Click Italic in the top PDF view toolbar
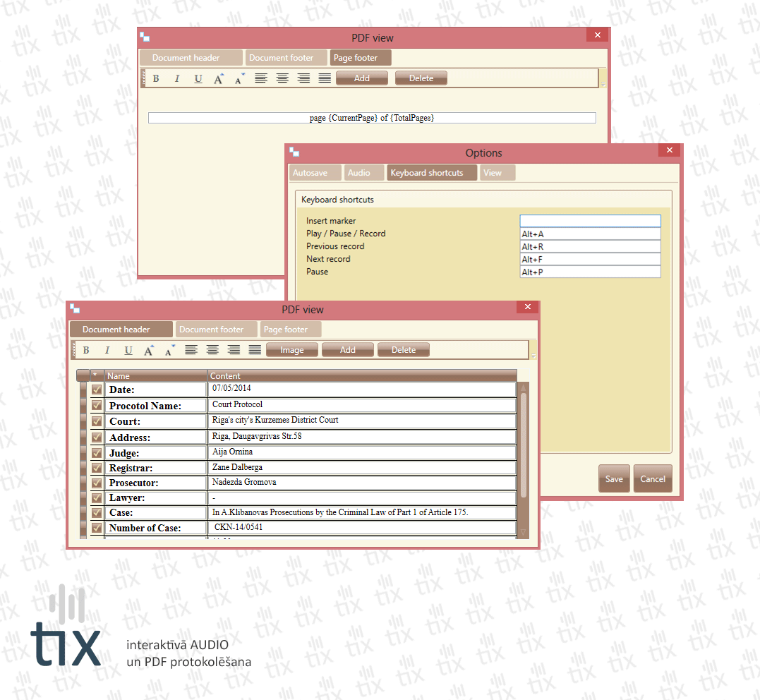 click(x=177, y=78)
